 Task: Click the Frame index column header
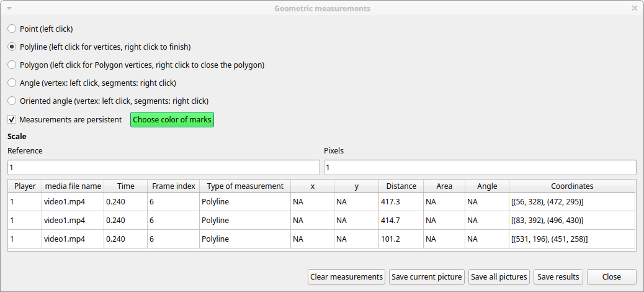pos(174,186)
